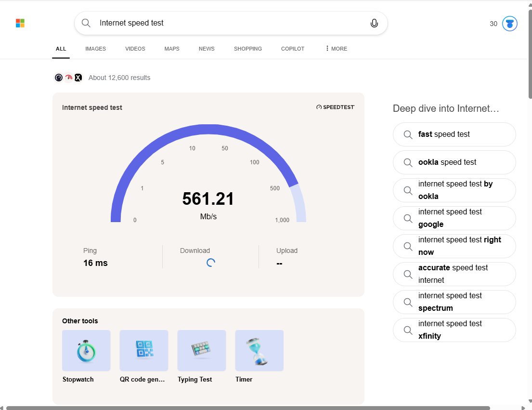Image resolution: width=532 pixels, height=410 pixels.
Task: Switch to the IMAGES tab
Action: tap(95, 49)
